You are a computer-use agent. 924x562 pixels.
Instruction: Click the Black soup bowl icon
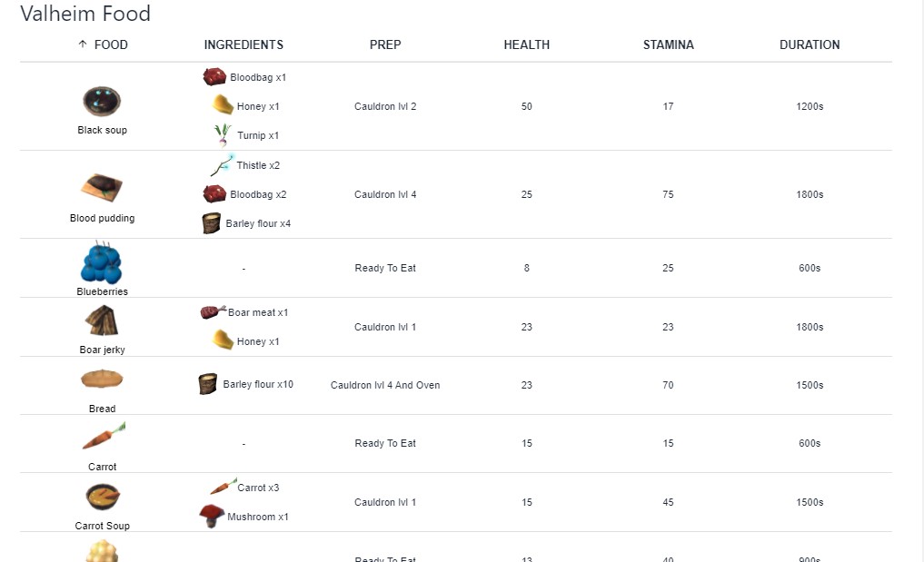[102, 101]
